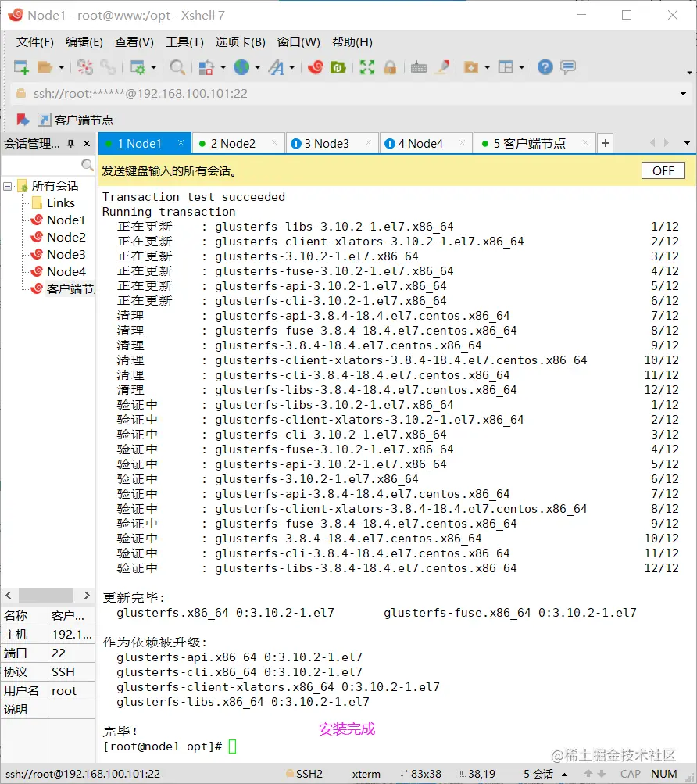Open the 工具(T) menu

coord(184,42)
